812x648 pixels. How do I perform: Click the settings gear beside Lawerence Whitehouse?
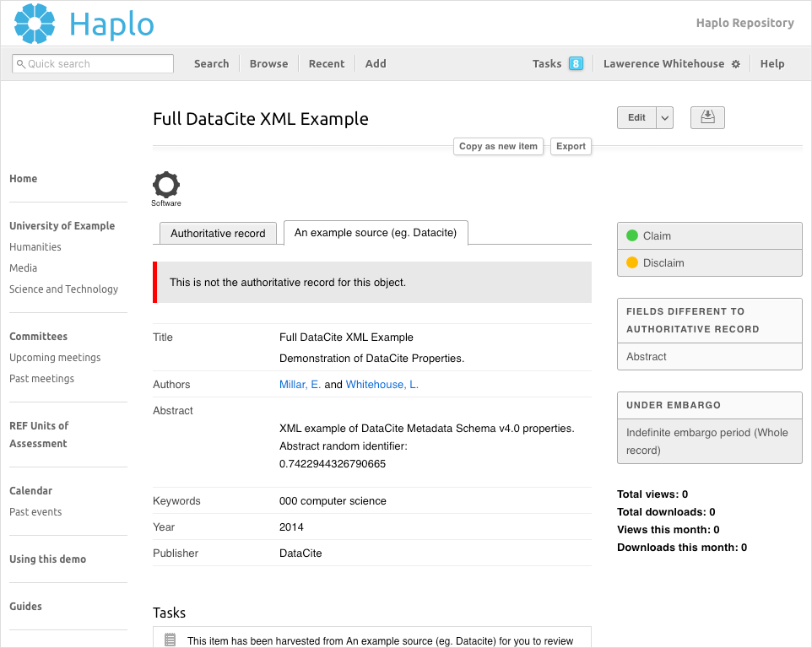[x=736, y=64]
